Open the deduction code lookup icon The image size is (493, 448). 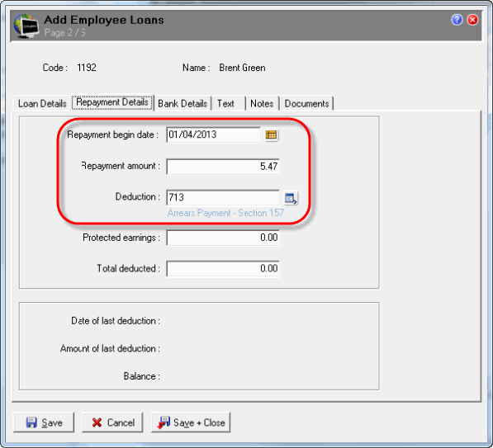point(291,198)
